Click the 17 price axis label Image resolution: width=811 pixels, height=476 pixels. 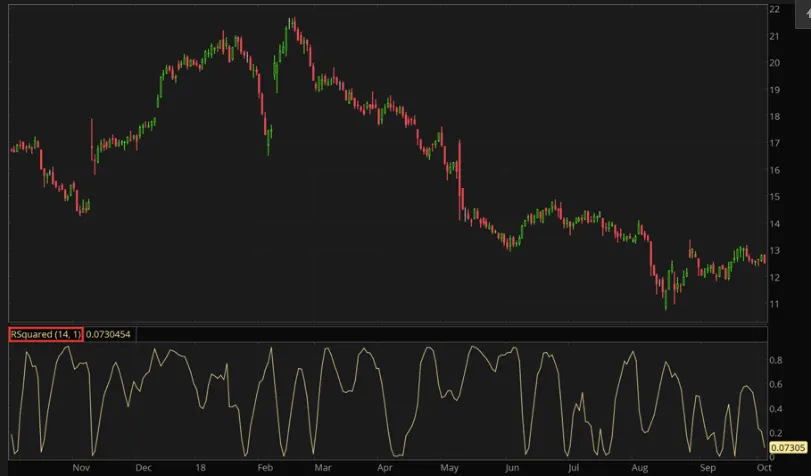(774, 143)
